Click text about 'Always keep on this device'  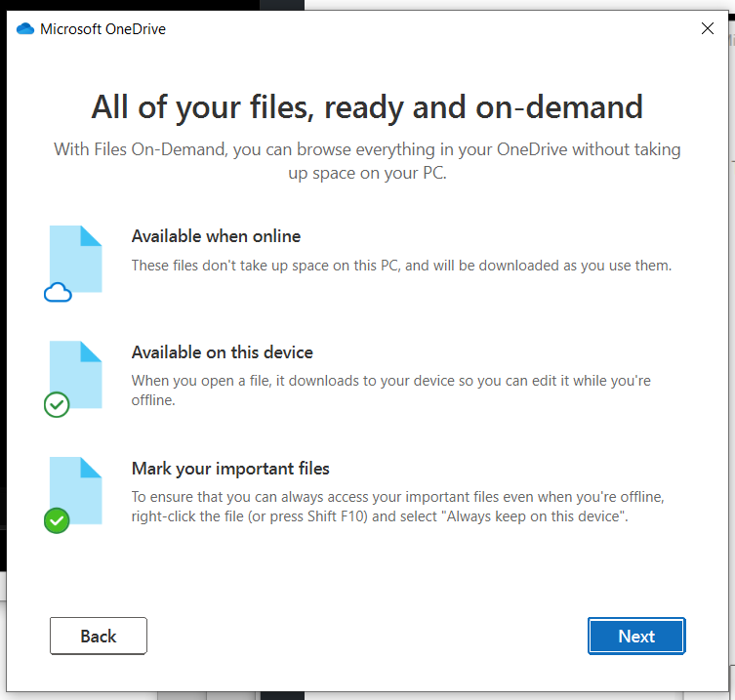click(x=397, y=507)
